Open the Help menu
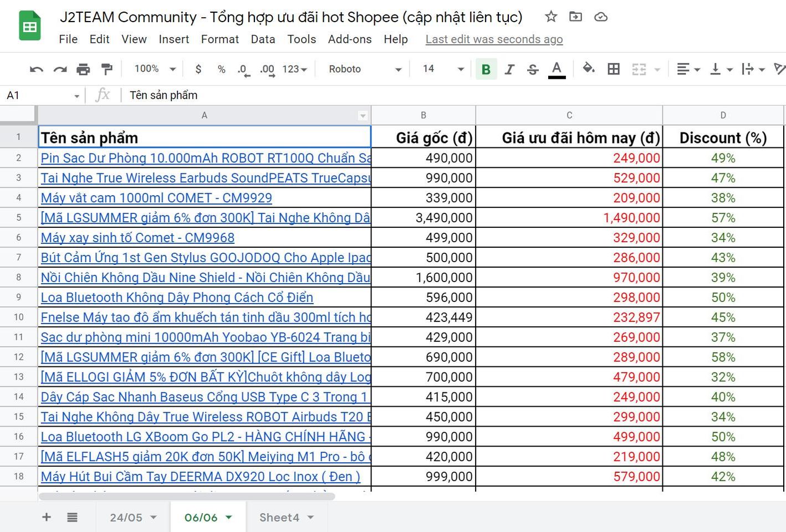Viewport: 786px width, 532px height. point(396,39)
